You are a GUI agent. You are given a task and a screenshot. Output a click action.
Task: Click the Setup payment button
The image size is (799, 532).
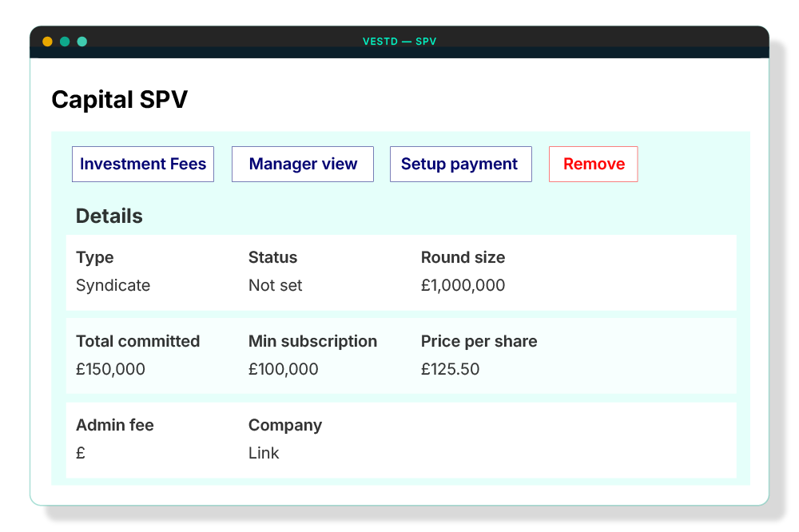tap(461, 164)
